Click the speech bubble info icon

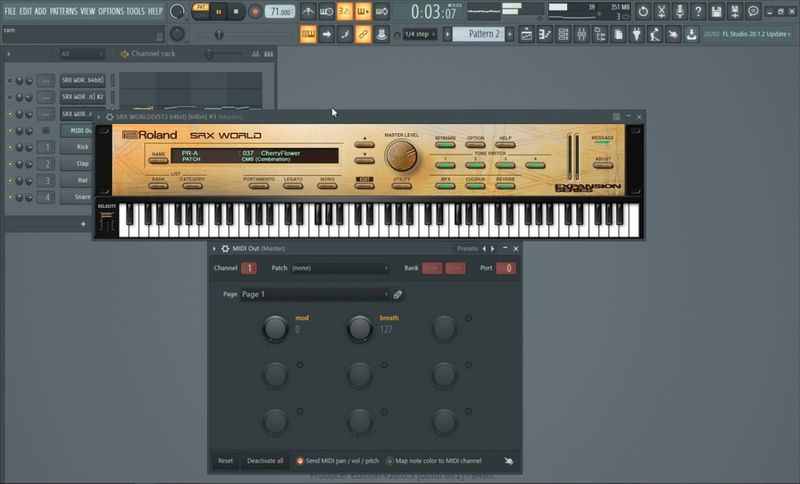pyautogui.click(x=753, y=11)
